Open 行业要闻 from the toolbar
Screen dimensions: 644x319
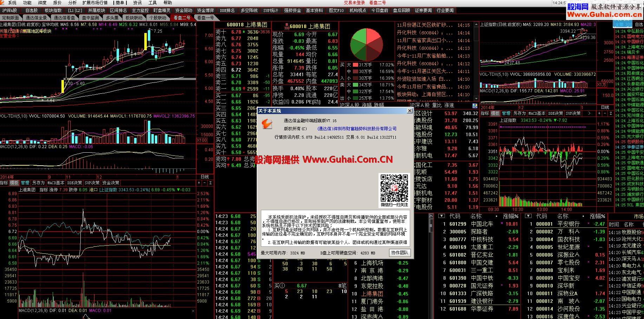[445, 11]
